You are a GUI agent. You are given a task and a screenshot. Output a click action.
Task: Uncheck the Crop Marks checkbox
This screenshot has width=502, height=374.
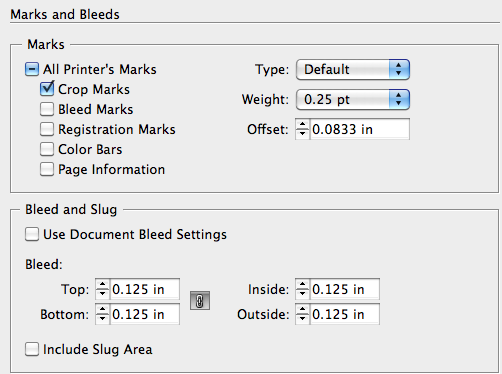[x=47, y=89]
